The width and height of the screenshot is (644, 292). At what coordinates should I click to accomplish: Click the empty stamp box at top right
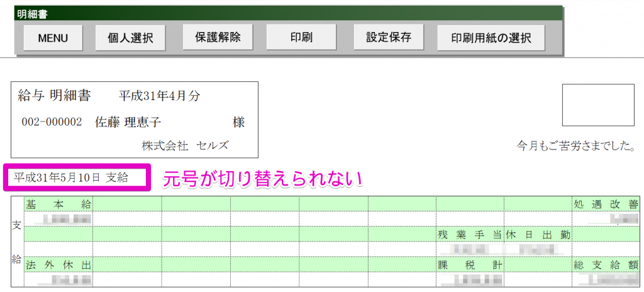click(599, 105)
